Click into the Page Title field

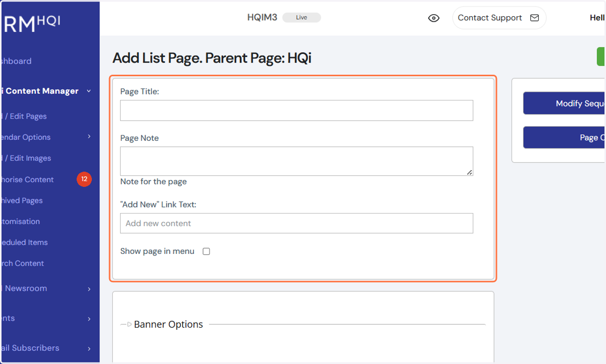coord(296,110)
